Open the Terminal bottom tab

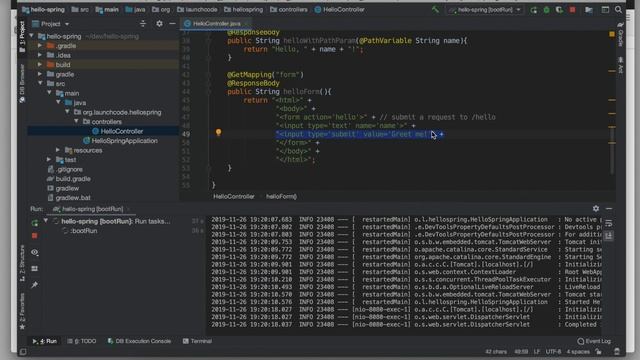(x=197, y=341)
